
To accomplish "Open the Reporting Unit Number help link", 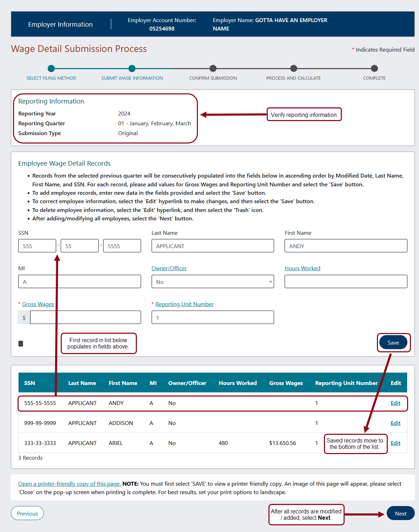I will (x=184, y=304).
